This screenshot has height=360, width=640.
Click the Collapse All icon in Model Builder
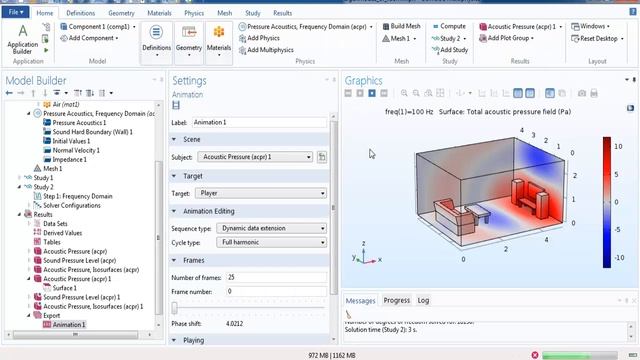(78, 93)
